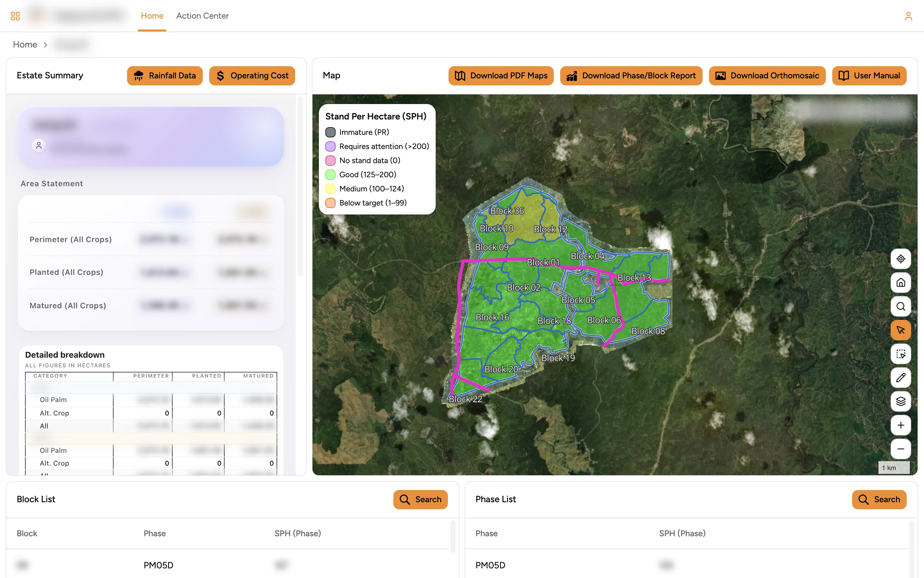Zoom in the map with plus

(900, 425)
